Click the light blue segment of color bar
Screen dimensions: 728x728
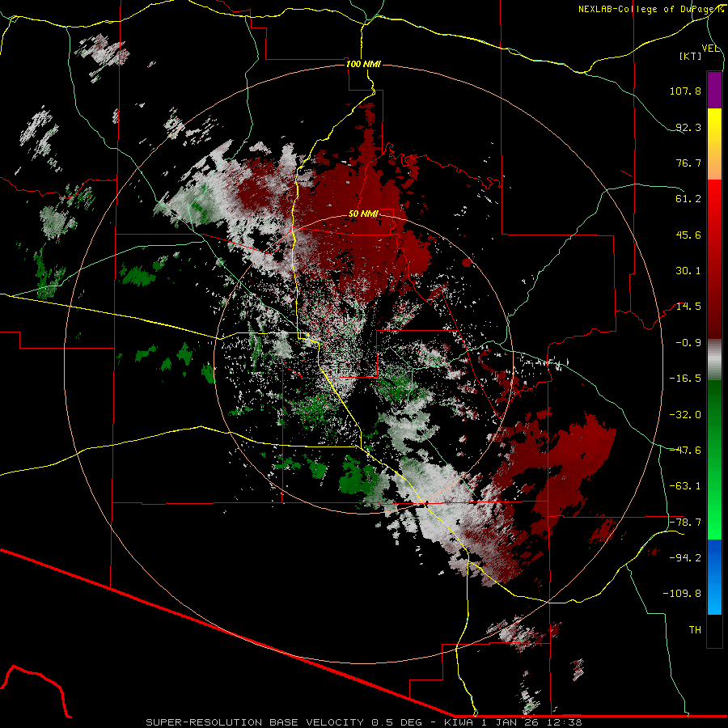tap(714, 596)
